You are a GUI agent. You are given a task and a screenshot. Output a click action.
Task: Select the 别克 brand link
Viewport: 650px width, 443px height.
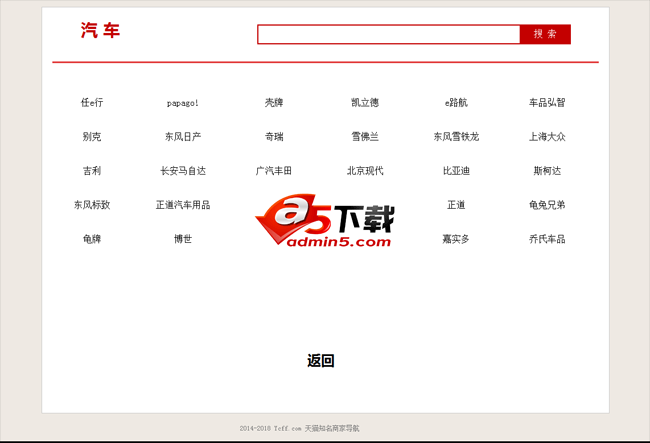[92, 136]
